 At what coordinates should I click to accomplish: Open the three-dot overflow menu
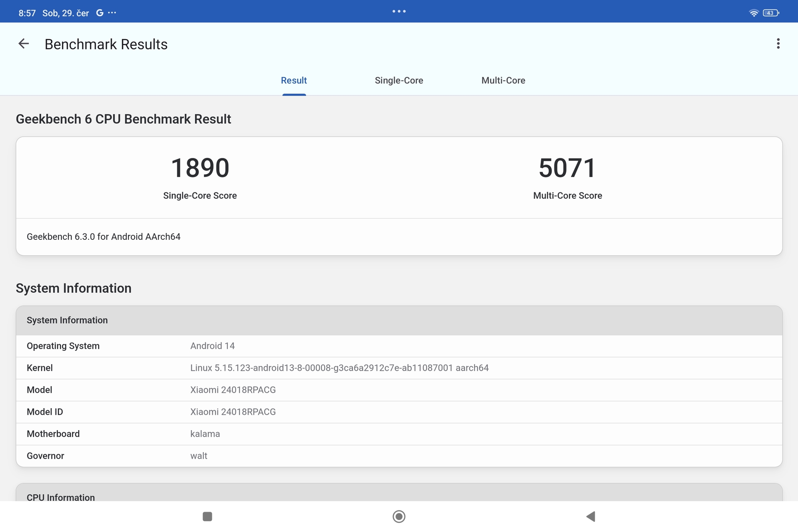tap(778, 44)
